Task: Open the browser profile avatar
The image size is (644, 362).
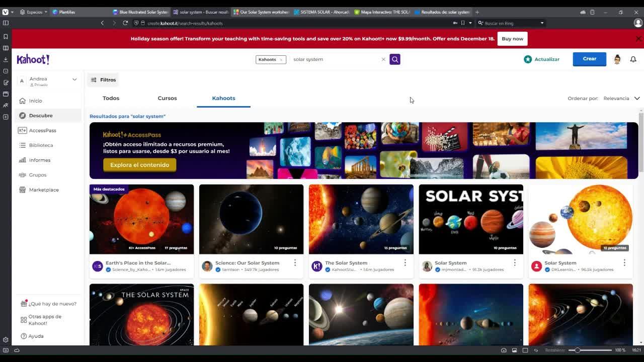Action: pos(638,23)
